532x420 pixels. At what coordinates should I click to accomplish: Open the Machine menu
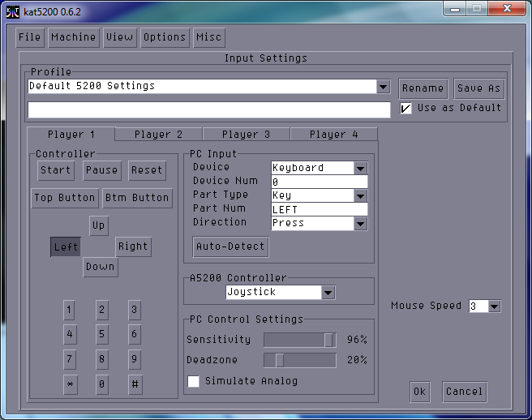click(x=74, y=37)
